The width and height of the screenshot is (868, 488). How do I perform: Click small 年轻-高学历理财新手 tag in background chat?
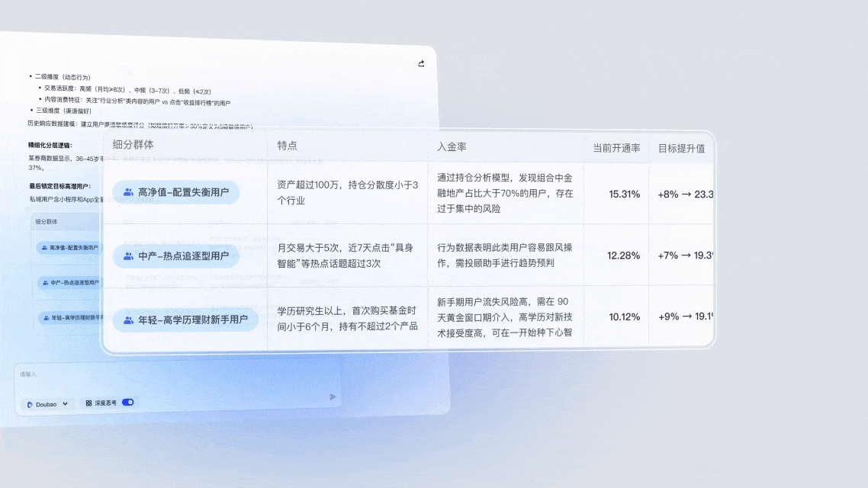coord(72,318)
